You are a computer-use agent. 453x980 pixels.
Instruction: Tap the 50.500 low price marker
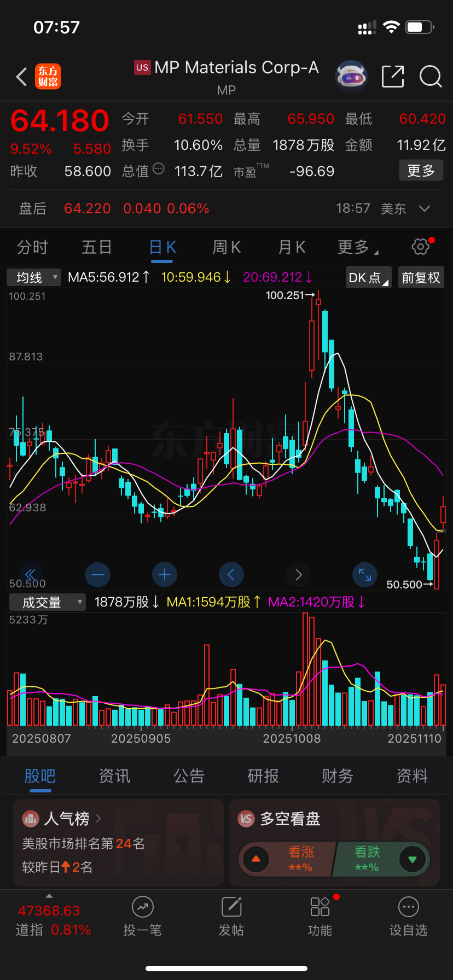click(x=409, y=584)
